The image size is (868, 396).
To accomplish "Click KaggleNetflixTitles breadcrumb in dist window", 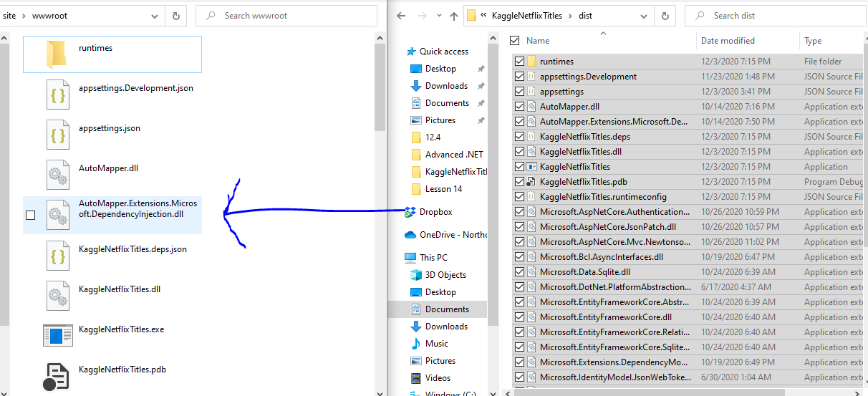I will click(529, 16).
